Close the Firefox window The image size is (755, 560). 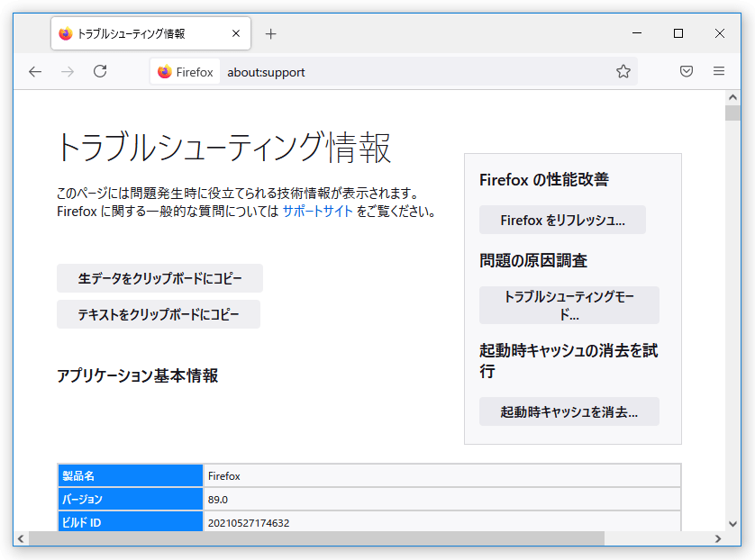click(719, 33)
